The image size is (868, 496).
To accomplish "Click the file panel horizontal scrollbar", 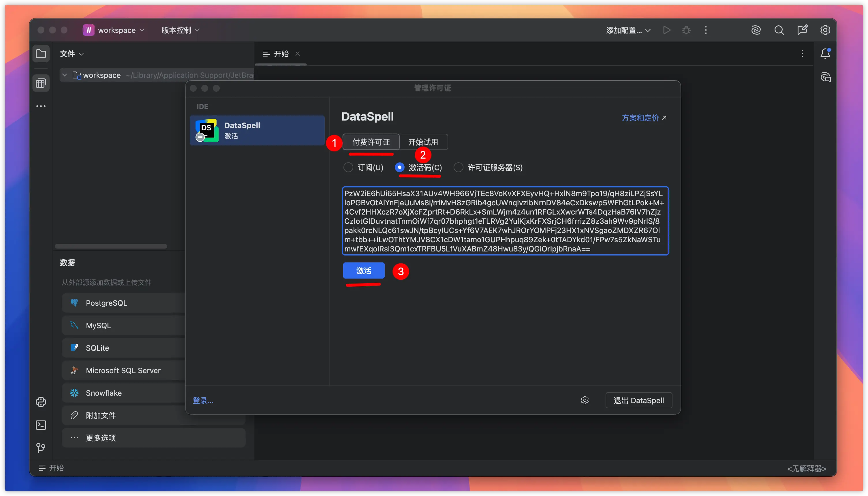I will click(x=111, y=246).
